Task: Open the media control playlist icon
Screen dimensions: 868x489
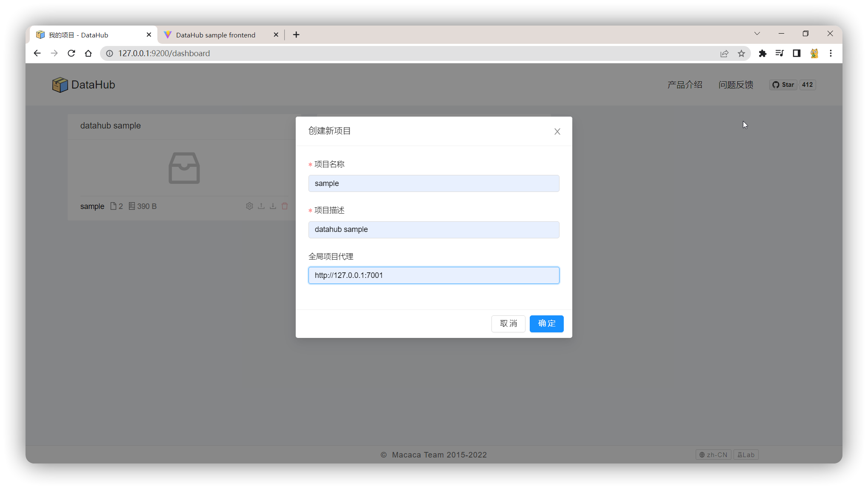Action: tap(779, 53)
